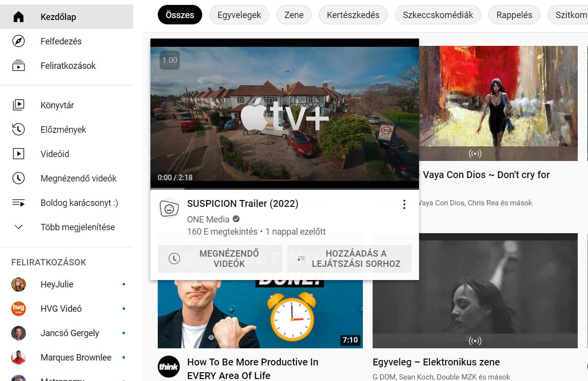588x381 pixels.
Task: Click the Videóid play icon
Action: coord(19,154)
